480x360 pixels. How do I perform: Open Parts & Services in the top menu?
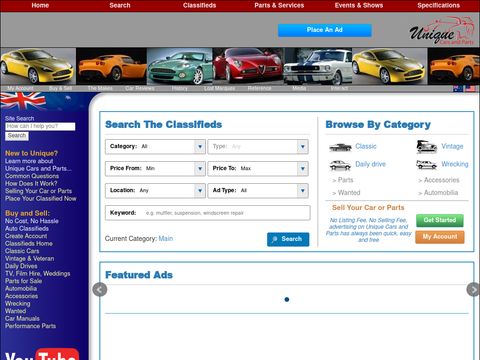(279, 5)
